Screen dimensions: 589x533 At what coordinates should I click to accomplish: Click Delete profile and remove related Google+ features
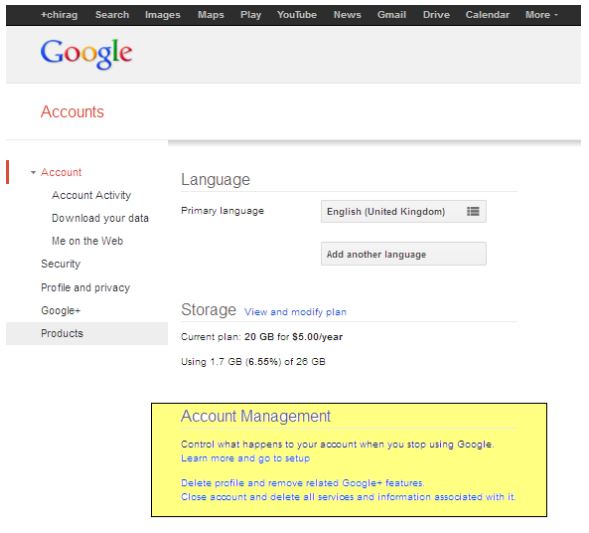tap(302, 483)
